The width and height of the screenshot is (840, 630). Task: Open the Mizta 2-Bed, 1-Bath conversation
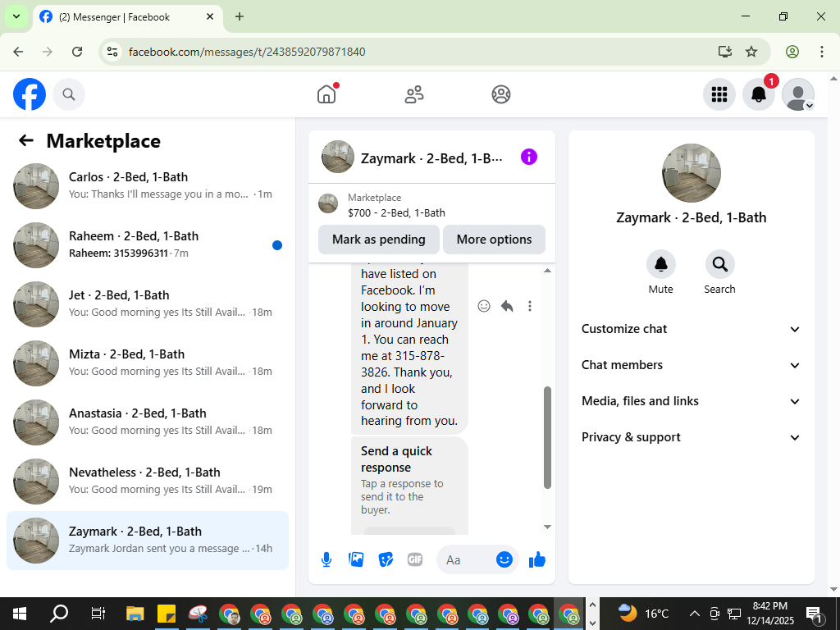(x=148, y=363)
